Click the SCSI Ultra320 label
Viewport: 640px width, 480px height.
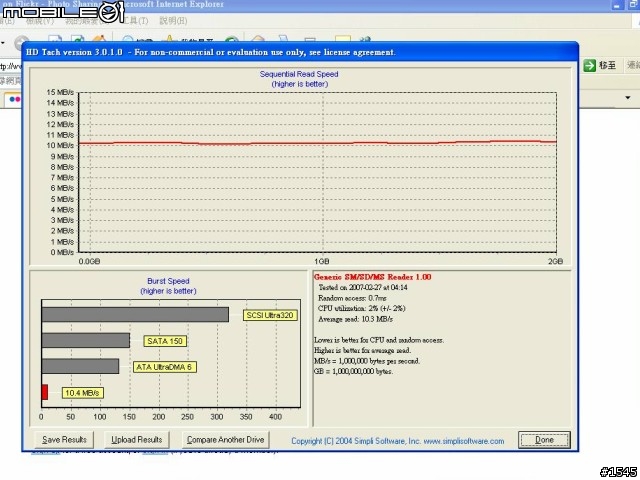pos(270,315)
